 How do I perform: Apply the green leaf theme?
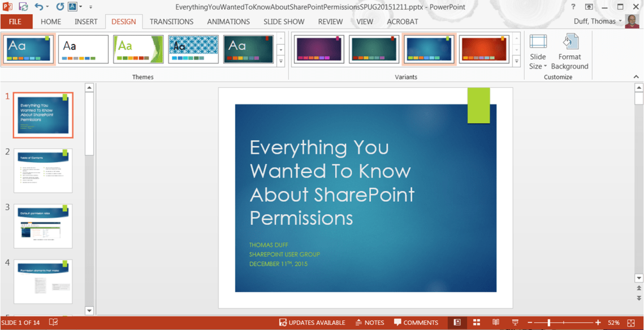click(138, 49)
